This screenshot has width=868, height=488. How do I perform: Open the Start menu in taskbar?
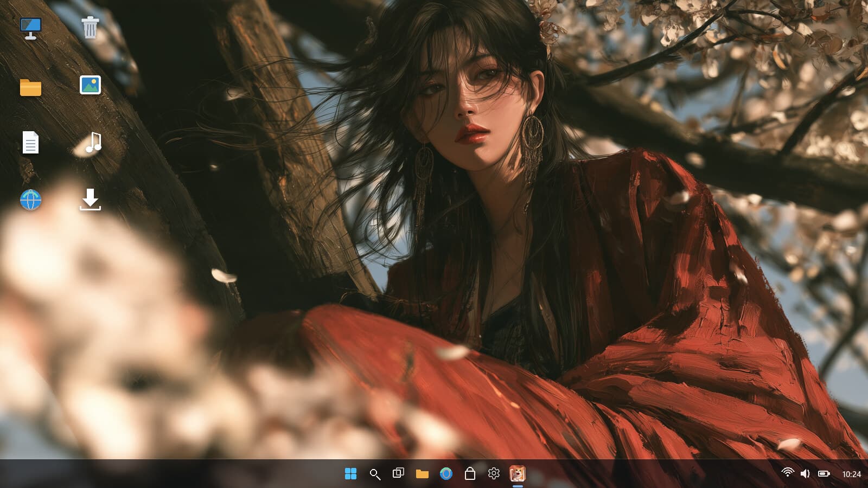pos(350,474)
